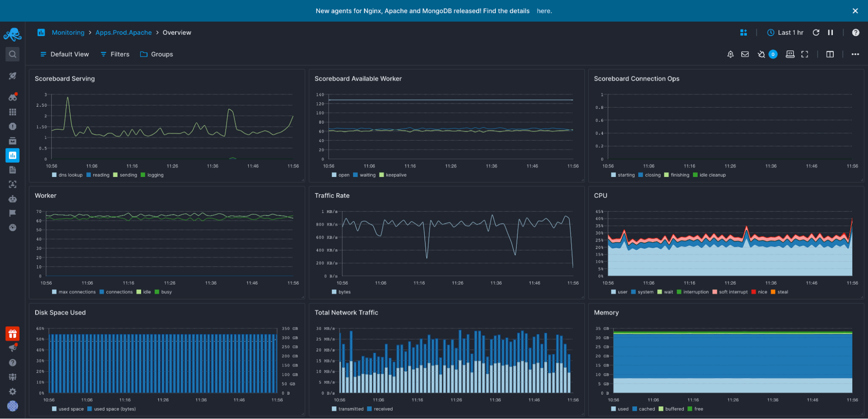Image resolution: width=868 pixels, height=419 pixels.
Task: Dismiss the new agents announcement banner
Action: (855, 11)
